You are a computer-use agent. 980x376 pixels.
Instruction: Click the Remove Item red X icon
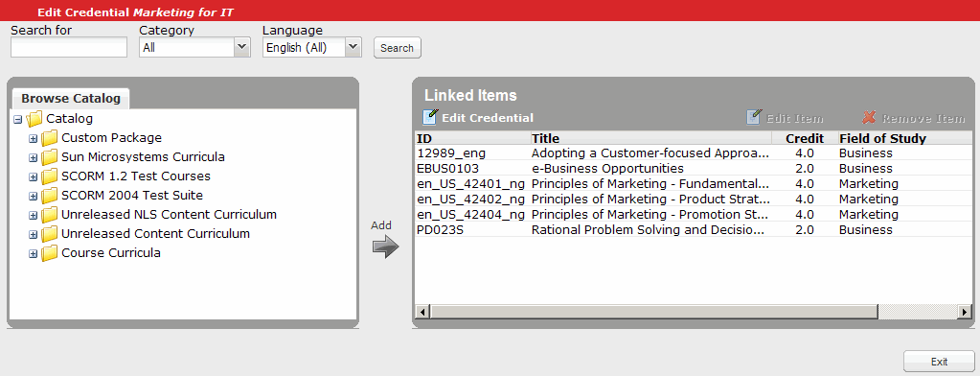(870, 118)
